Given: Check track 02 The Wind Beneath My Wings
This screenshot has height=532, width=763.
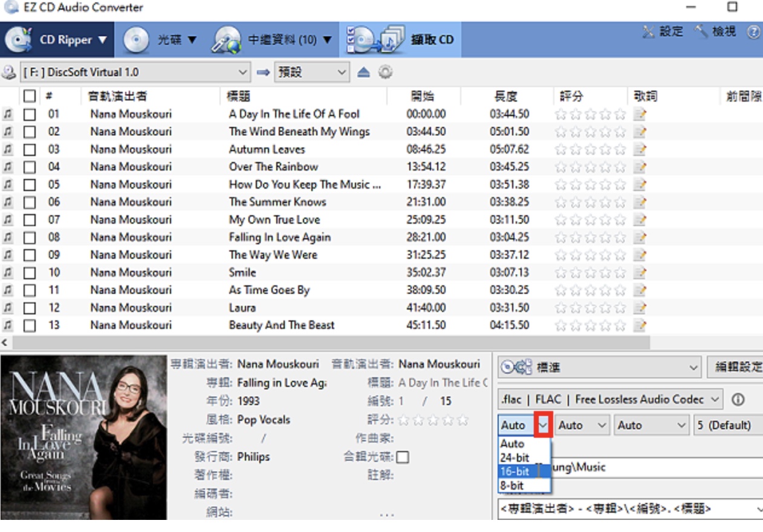Looking at the screenshot, I should click(30, 132).
